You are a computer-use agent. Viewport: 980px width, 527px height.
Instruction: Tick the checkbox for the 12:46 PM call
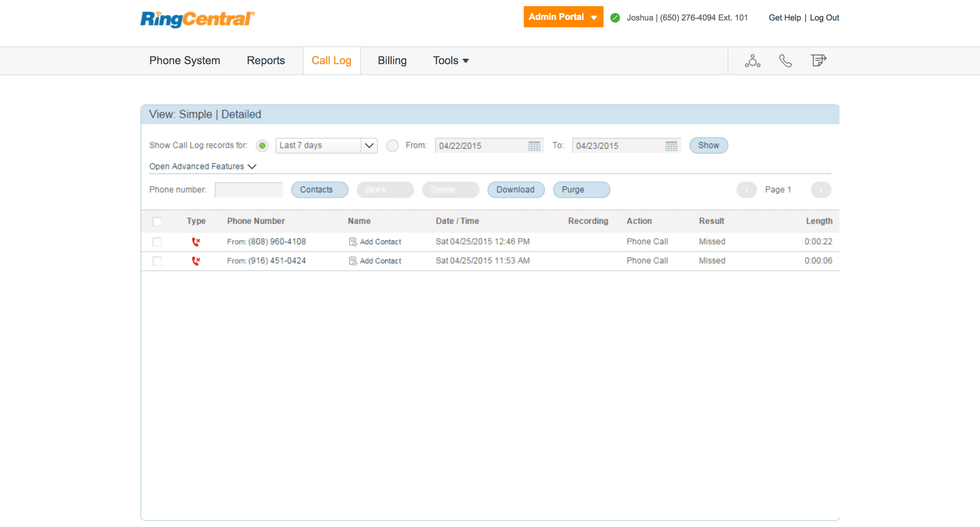[x=157, y=242]
